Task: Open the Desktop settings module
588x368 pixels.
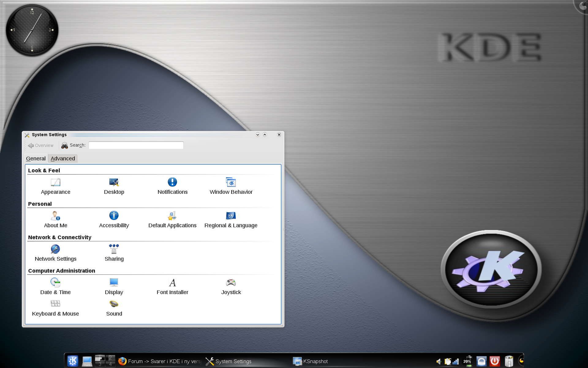Action: point(114,186)
